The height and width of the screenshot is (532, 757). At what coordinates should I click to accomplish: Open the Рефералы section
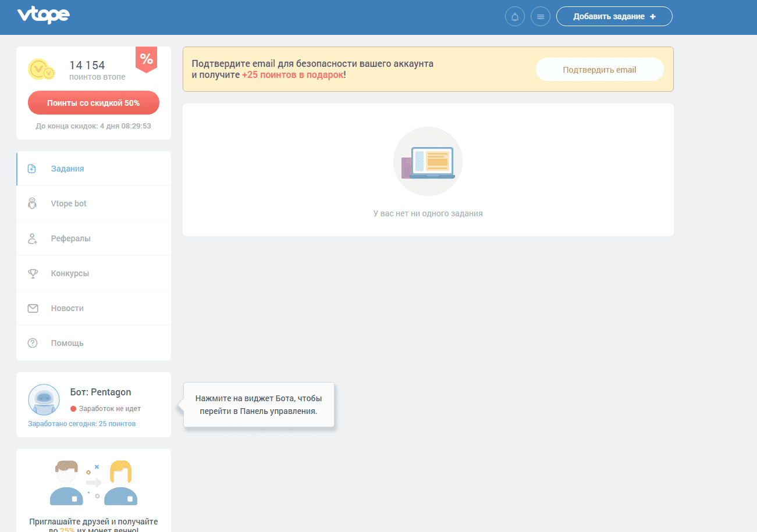click(70, 238)
